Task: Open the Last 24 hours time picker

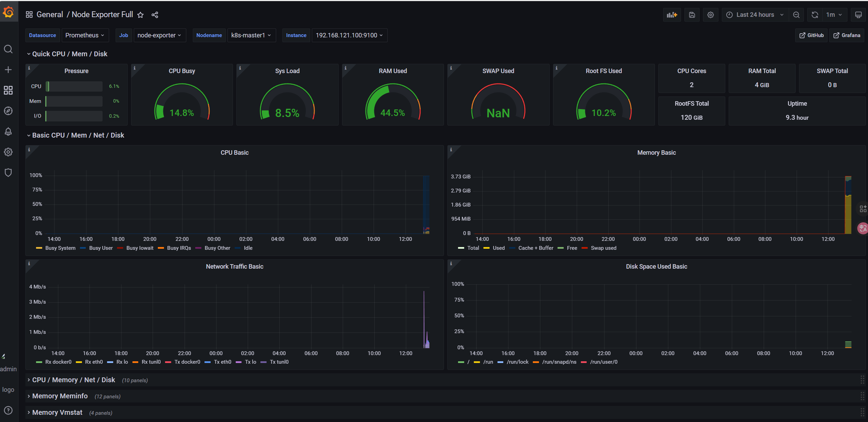Action: (755, 15)
